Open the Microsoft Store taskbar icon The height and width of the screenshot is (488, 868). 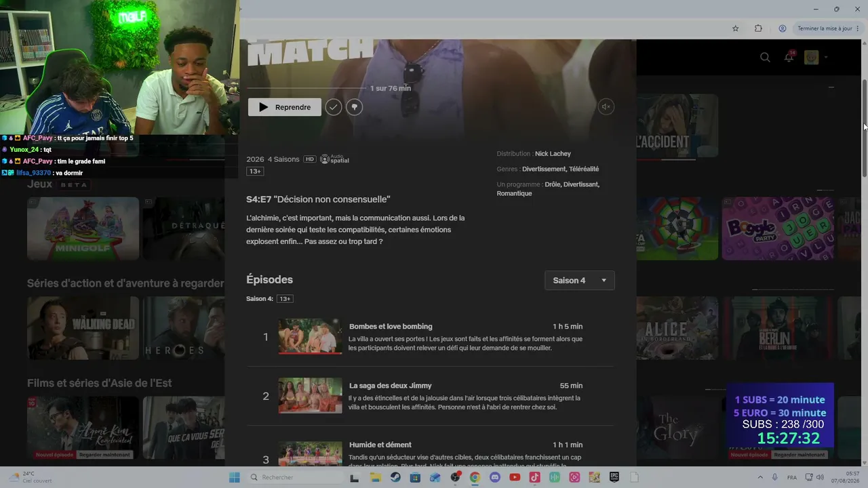click(x=415, y=477)
